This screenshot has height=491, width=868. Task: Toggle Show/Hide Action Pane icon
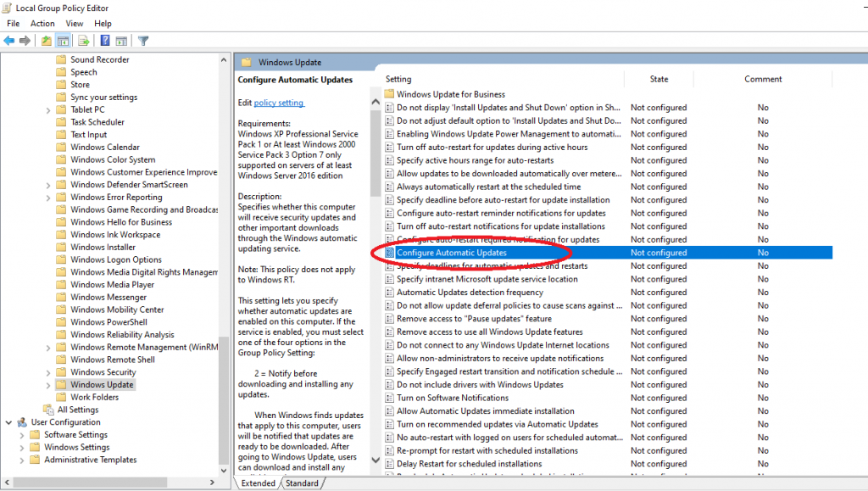click(121, 41)
